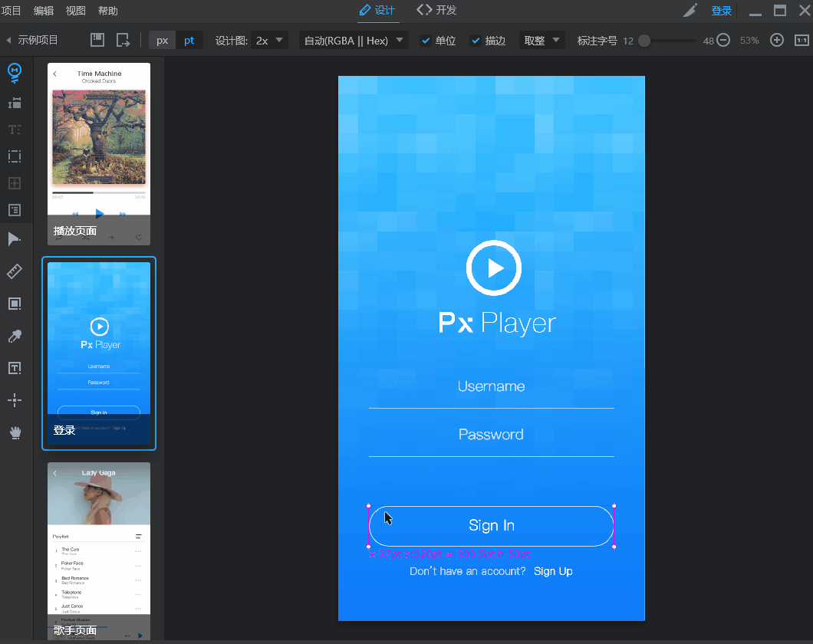
Task: Click the circular play logo on canvas
Action: click(494, 268)
